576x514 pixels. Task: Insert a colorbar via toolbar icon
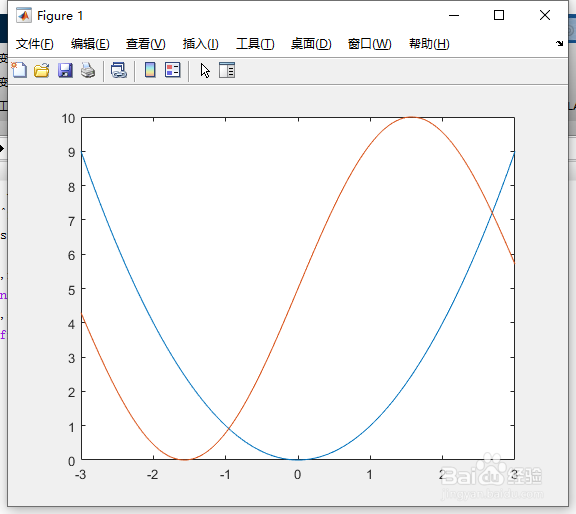(x=150, y=70)
